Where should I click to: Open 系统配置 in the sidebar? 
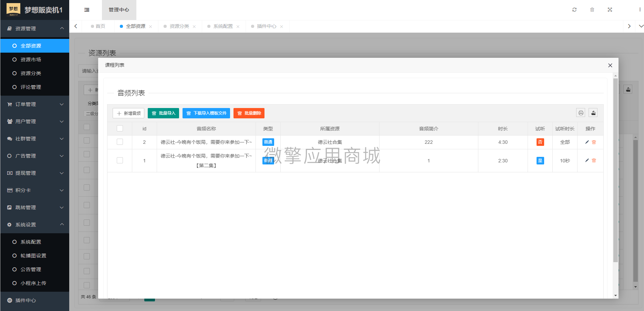(x=34, y=242)
